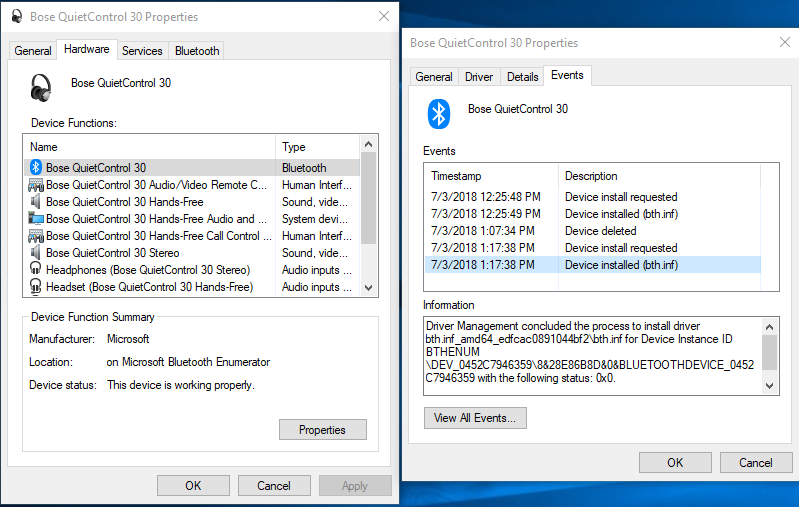Click the Device Functions list scroll up arrow
This screenshot has width=799, height=507.
pos(369,144)
